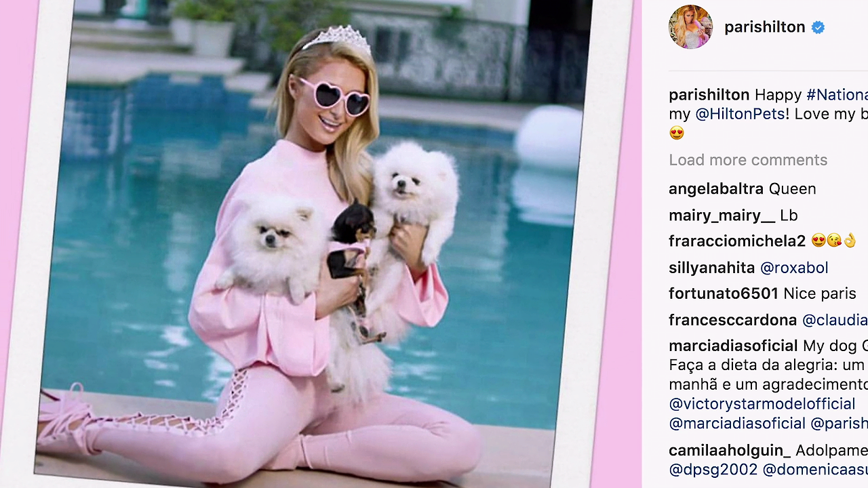This screenshot has height=488, width=868.
Task: Open the parishilton caption username link
Action: click(x=709, y=95)
